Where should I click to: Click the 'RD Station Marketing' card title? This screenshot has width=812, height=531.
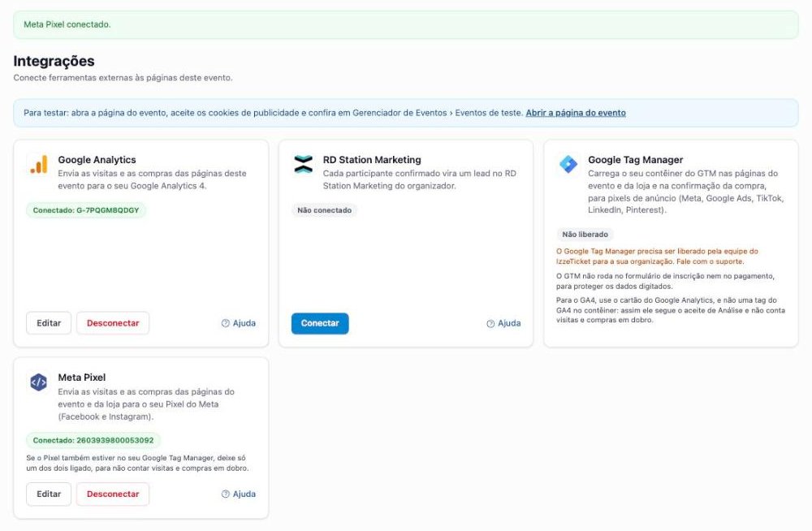(372, 160)
